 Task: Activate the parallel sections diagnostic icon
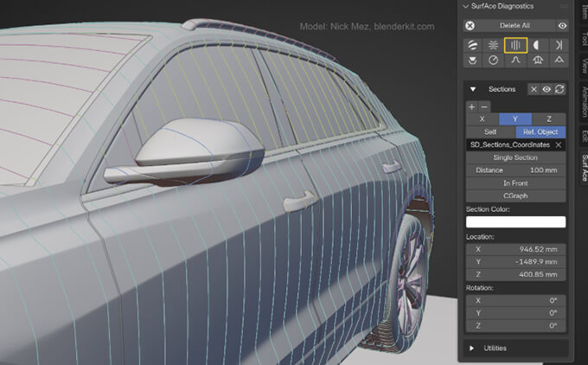tap(514, 45)
